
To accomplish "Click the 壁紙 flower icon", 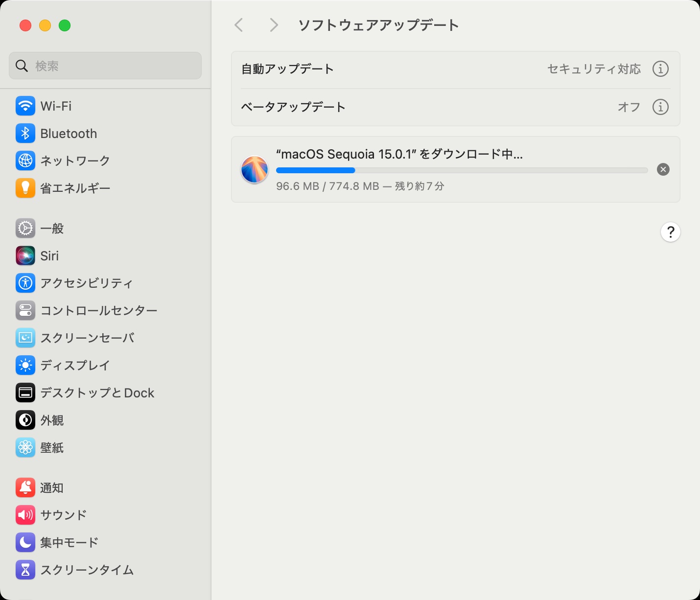I will pyautogui.click(x=25, y=447).
